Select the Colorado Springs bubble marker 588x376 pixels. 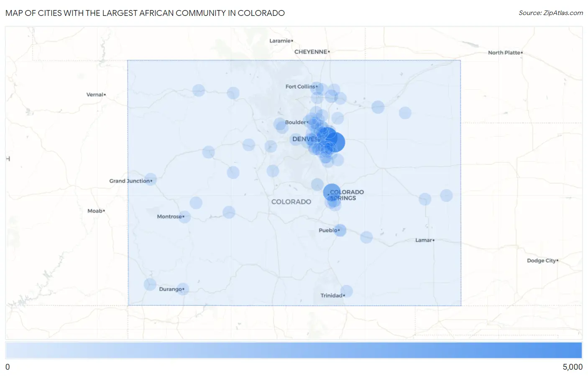332,192
